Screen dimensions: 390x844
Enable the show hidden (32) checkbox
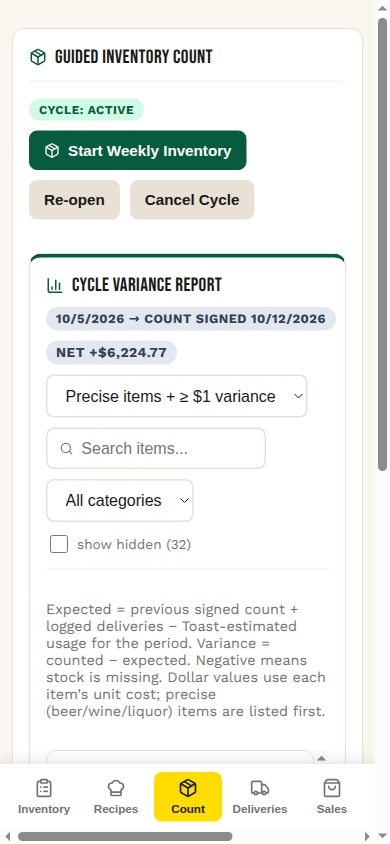[x=59, y=544]
